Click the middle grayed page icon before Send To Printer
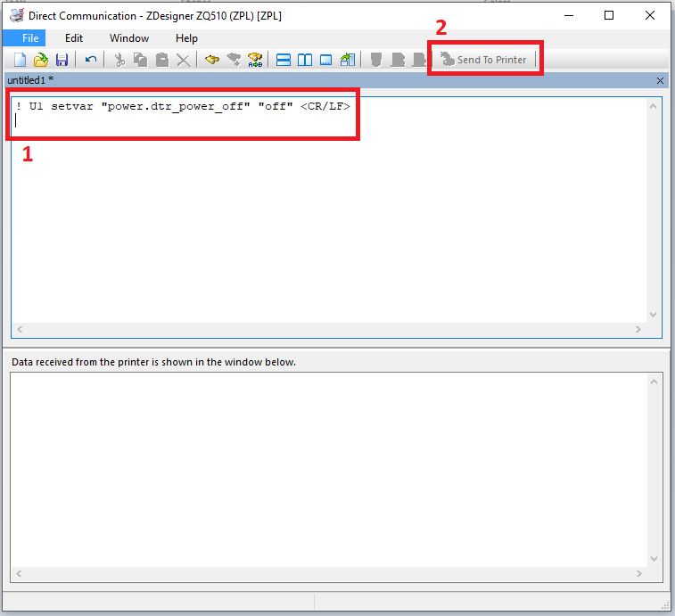 click(398, 60)
